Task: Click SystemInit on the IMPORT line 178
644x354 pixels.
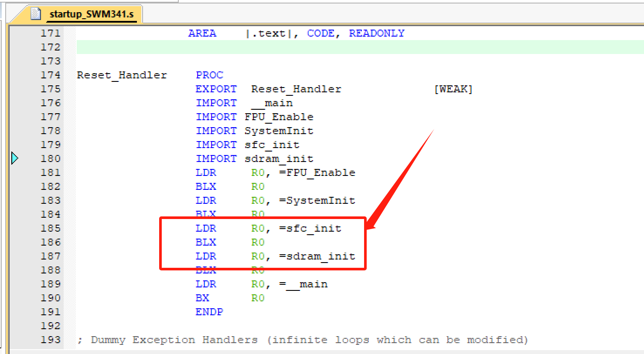Action: coord(279,131)
